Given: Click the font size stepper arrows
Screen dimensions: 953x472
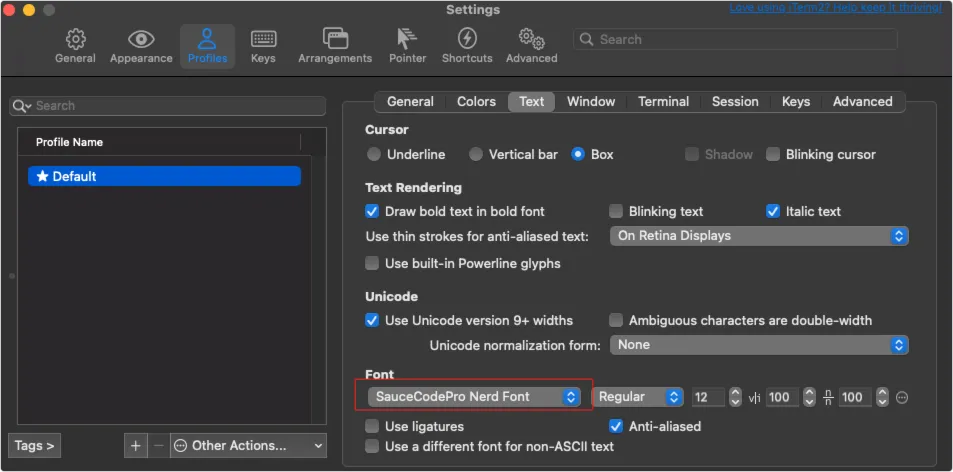Looking at the screenshot, I should 736,397.
